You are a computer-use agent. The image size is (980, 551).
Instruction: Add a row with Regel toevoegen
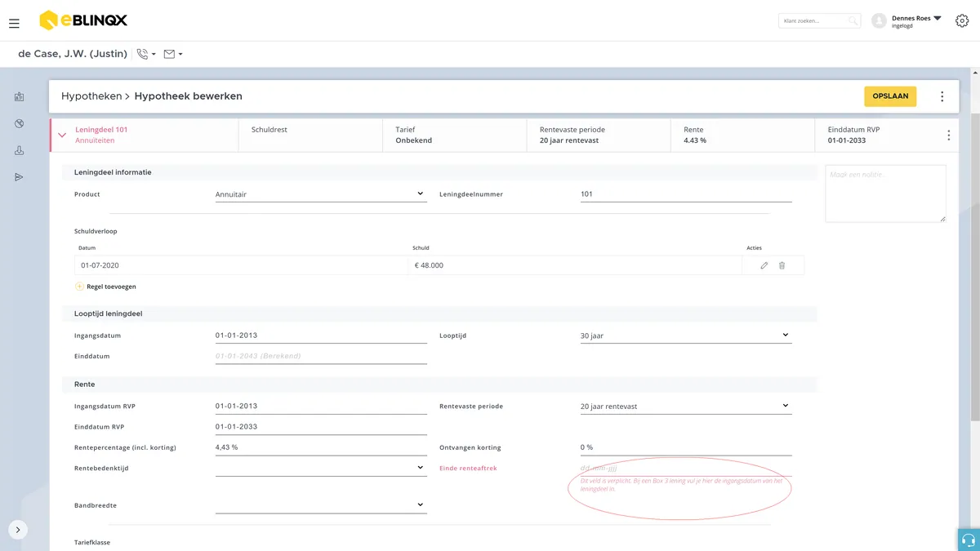coord(105,287)
